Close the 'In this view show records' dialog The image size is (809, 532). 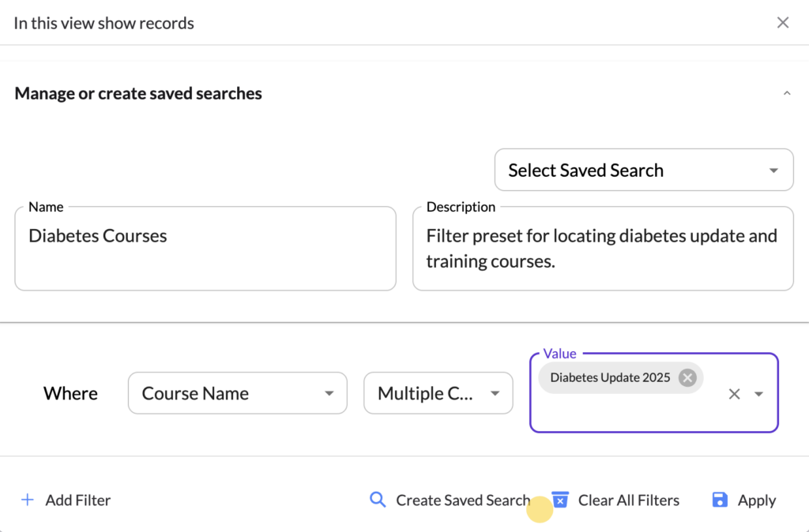[782, 23]
